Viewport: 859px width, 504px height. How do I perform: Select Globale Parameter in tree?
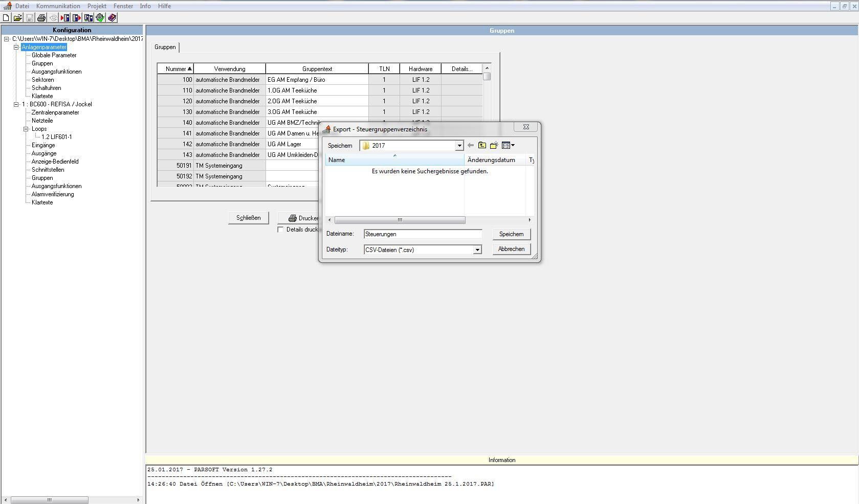[54, 55]
